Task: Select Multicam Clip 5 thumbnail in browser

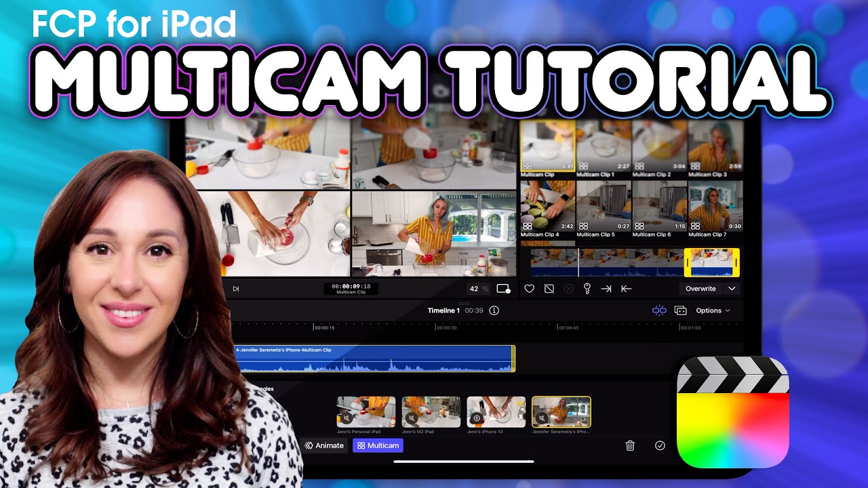Action: click(604, 205)
